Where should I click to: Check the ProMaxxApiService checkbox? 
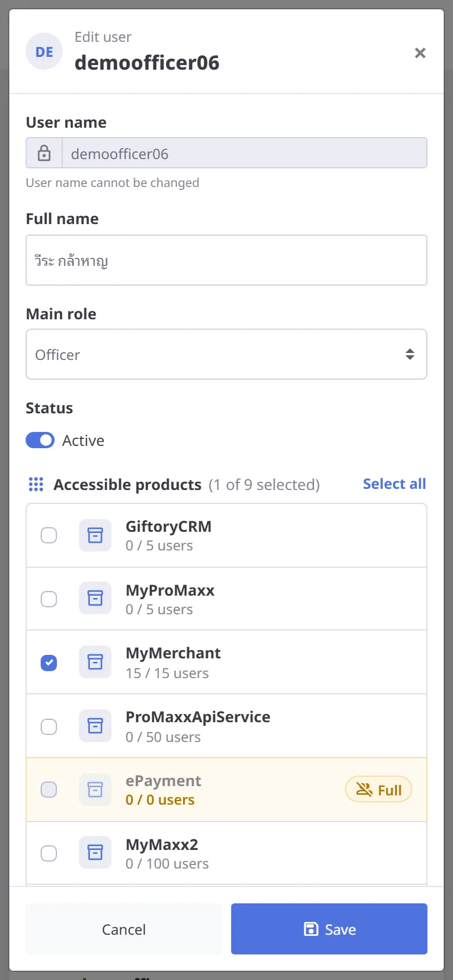point(49,726)
